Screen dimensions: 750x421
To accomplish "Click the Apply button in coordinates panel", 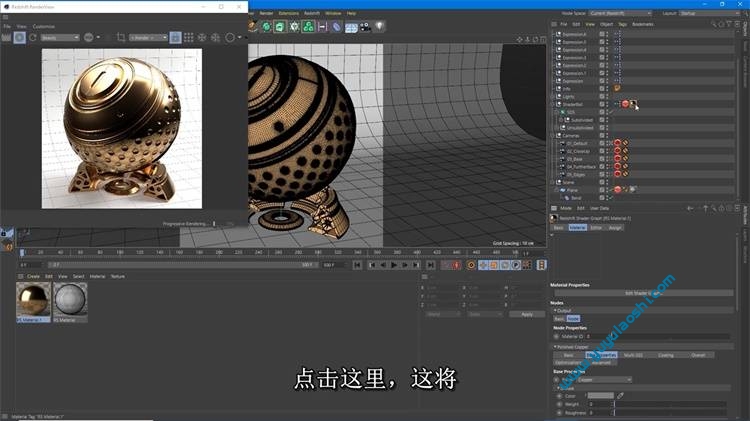I will (x=527, y=314).
